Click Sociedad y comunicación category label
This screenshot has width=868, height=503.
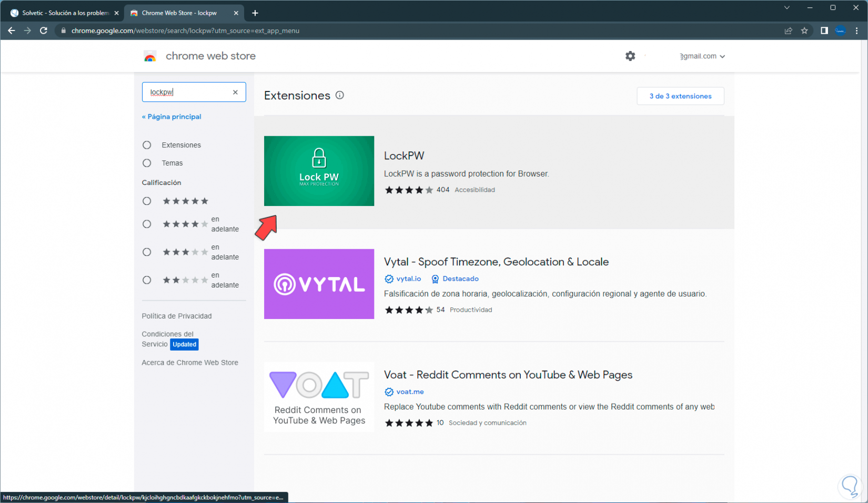point(487,423)
